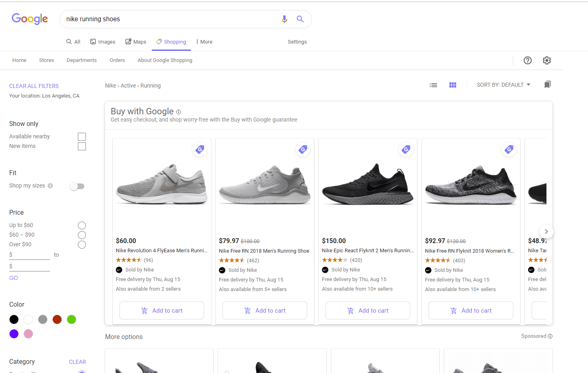Viewport: 588px width, 373px height.
Task: Open Sort By Default dropdown
Action: 503,85
